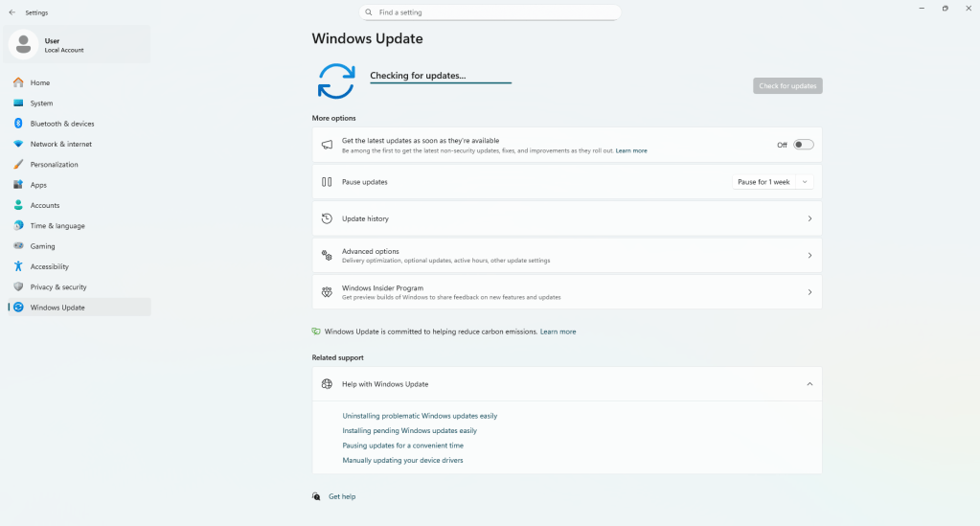Click the Personalization paintbrush icon
980x526 pixels.
[x=18, y=165]
